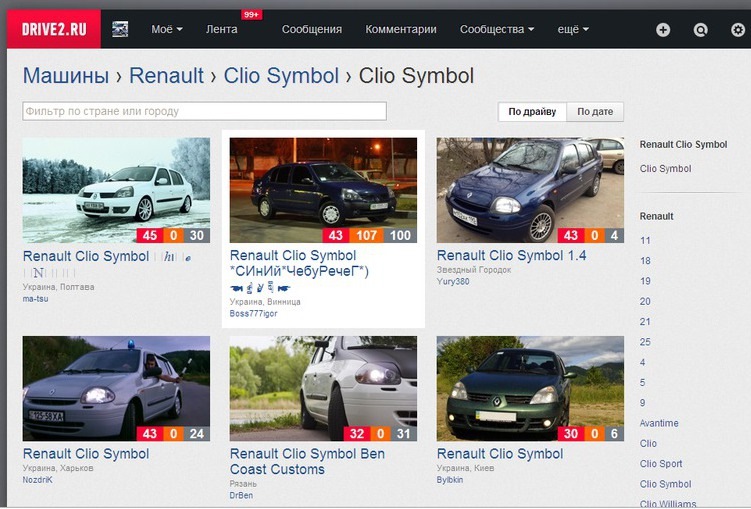
Task: Open Ben Coast Customs car photo thumbnail
Action: point(323,388)
